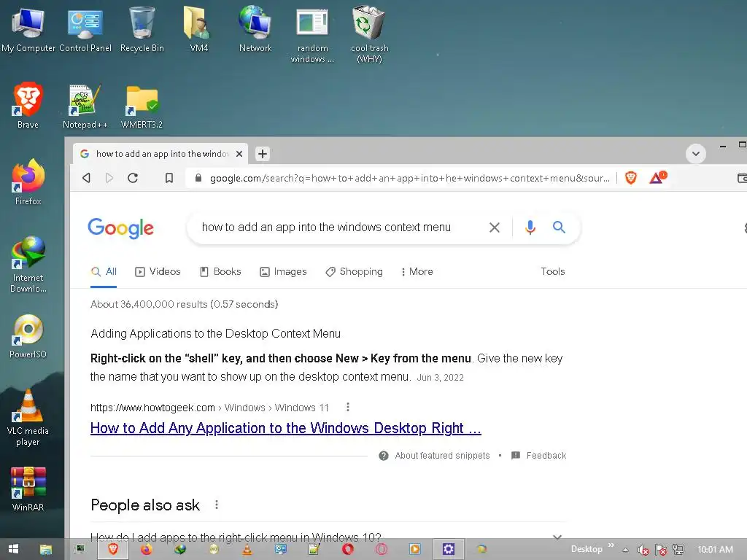Open the VM4 folder on desktop
Screen dimensions: 747x560
pyautogui.click(x=198, y=28)
